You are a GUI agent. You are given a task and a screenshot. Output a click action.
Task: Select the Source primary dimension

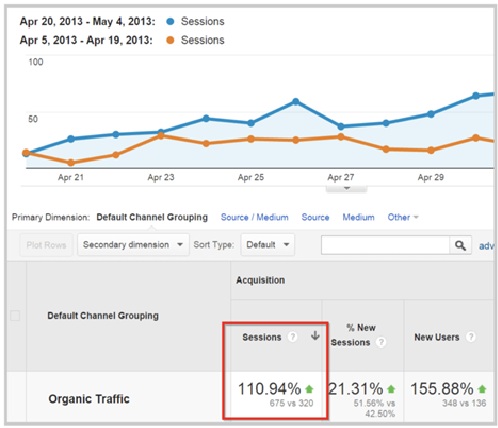point(315,217)
